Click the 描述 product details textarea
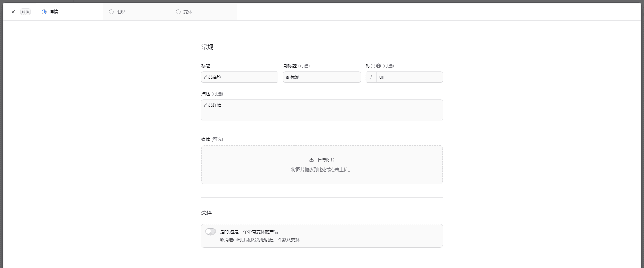The image size is (644, 268). coord(322,110)
